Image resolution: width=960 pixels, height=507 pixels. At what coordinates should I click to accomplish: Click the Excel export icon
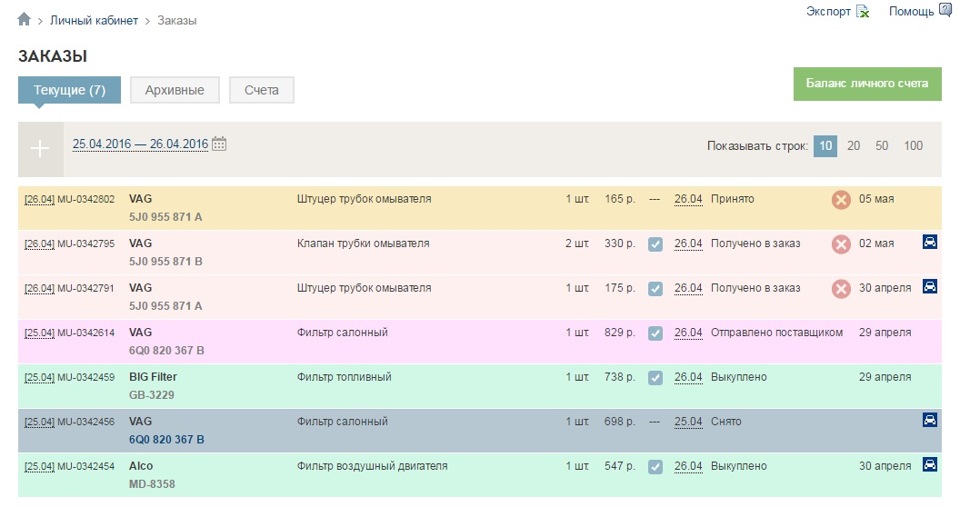[x=863, y=12]
